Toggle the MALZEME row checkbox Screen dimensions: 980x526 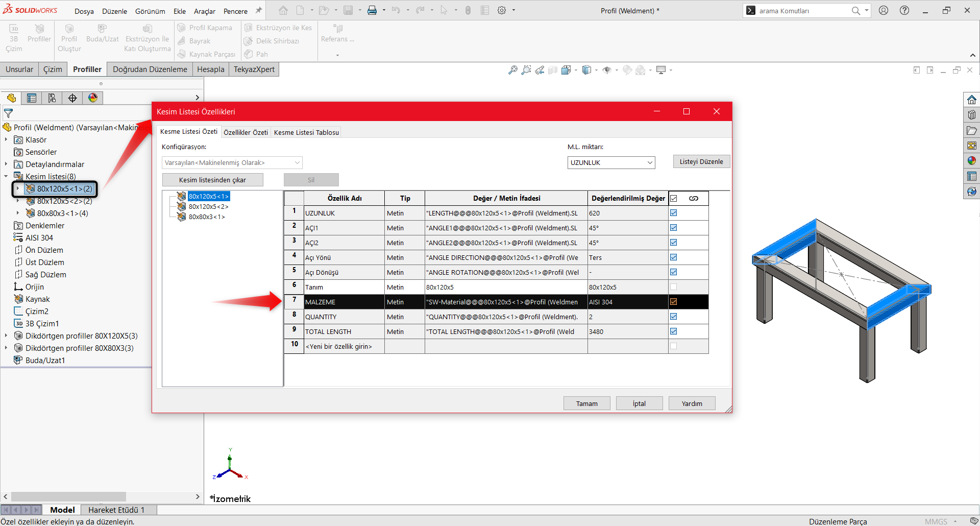(x=674, y=302)
